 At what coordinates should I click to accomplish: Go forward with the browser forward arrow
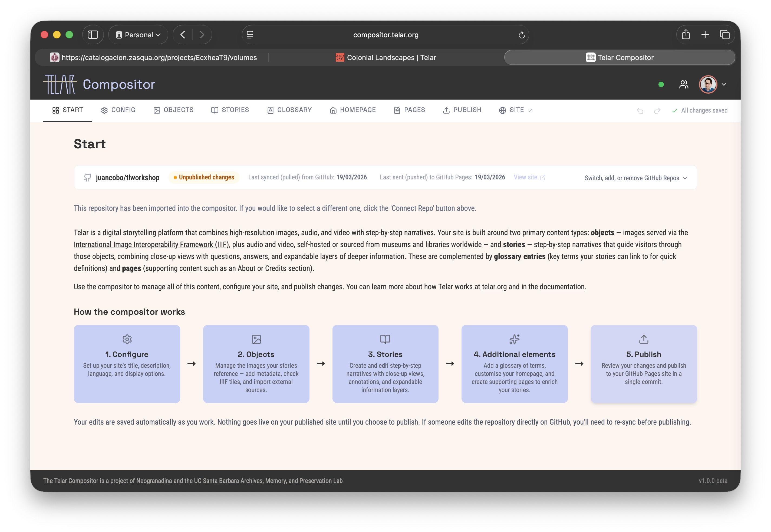click(x=202, y=35)
